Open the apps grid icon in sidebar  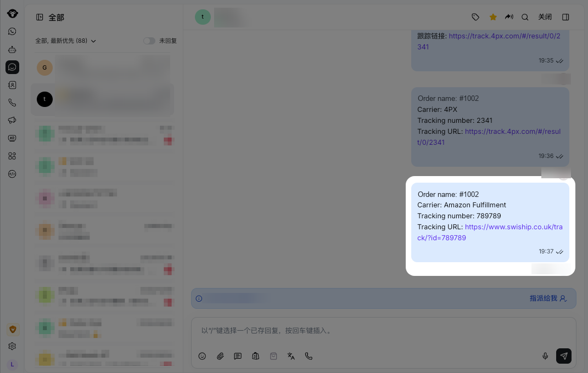click(x=12, y=156)
